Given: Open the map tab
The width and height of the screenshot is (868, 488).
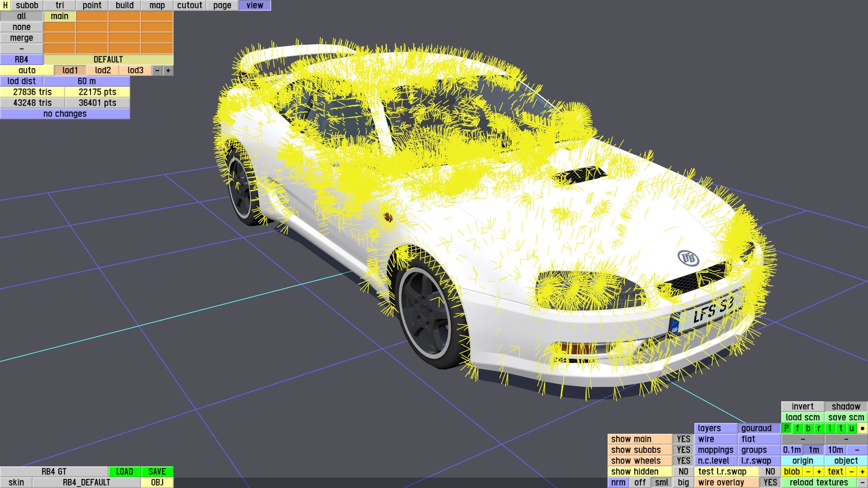Looking at the screenshot, I should pos(157,5).
